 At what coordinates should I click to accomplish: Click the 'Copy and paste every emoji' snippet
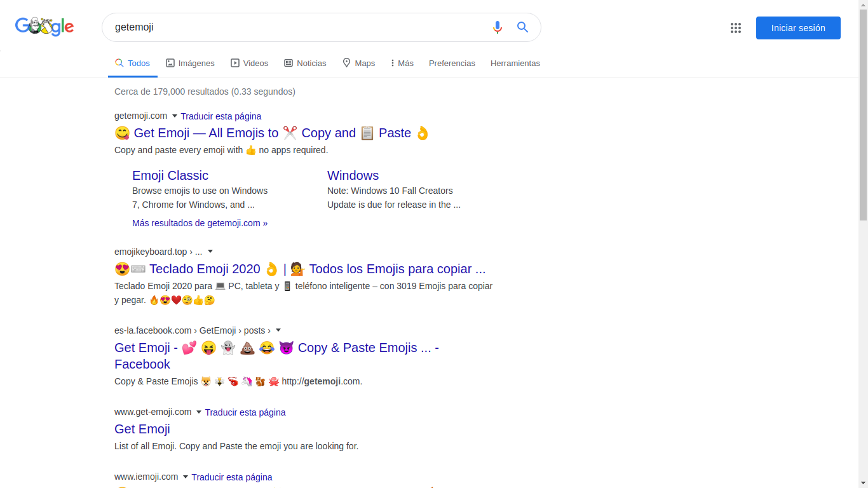[x=221, y=150]
